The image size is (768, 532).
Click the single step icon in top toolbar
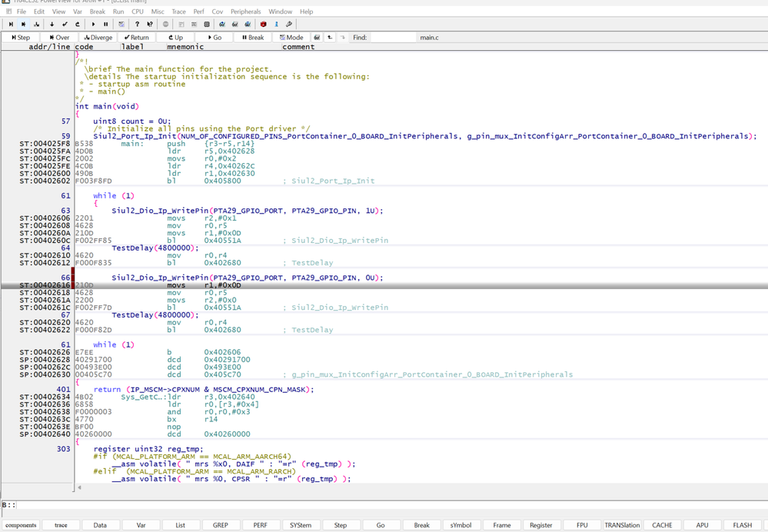11,25
